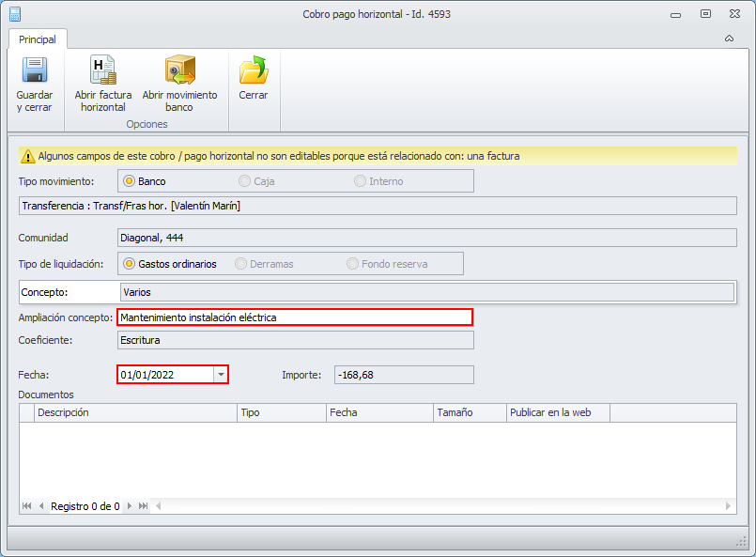756x557 pixels.
Task: Go to first record in Documentos navigator
Action: 27,506
